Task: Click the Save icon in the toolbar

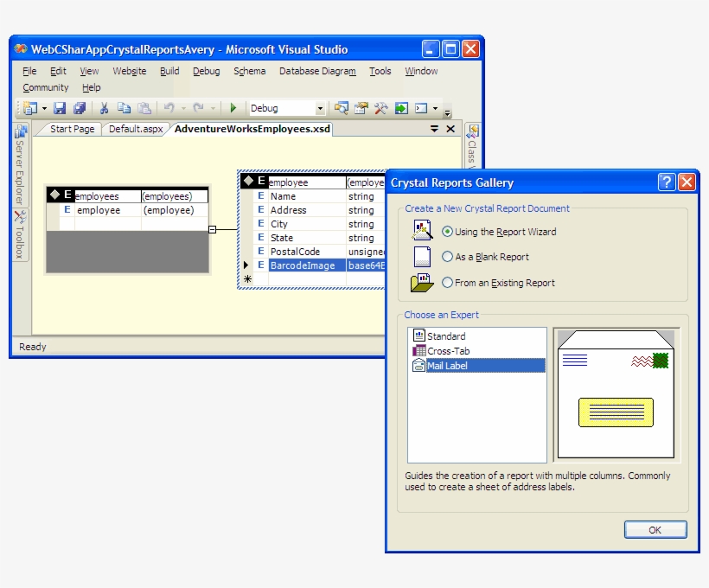Action: (60, 108)
